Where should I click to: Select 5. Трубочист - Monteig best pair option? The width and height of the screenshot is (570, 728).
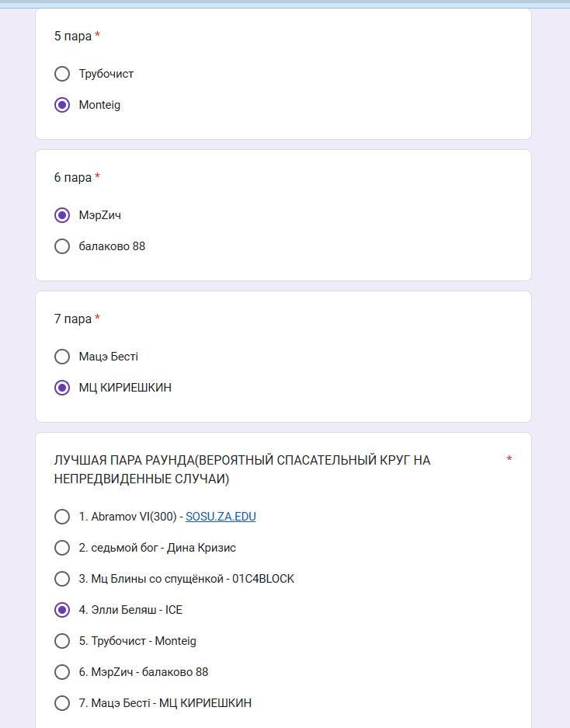[x=62, y=641]
